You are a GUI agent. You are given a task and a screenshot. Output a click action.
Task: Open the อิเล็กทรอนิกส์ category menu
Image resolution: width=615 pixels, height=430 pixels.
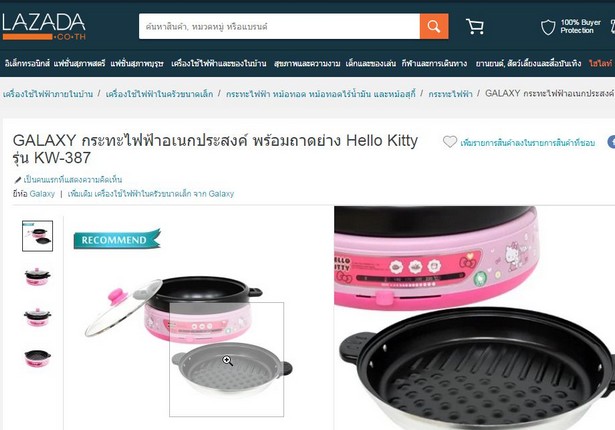click(27, 63)
